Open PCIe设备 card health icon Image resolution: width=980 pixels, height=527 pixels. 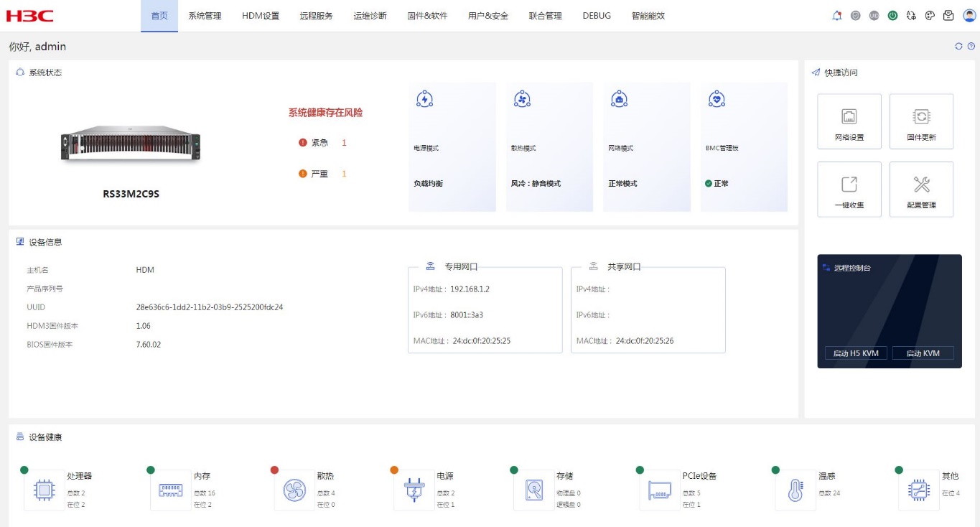click(x=659, y=490)
